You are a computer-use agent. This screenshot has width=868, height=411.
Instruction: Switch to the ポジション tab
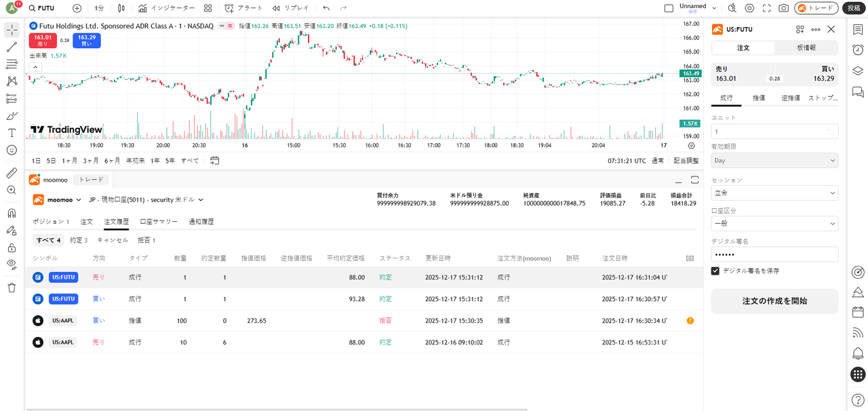tap(51, 222)
